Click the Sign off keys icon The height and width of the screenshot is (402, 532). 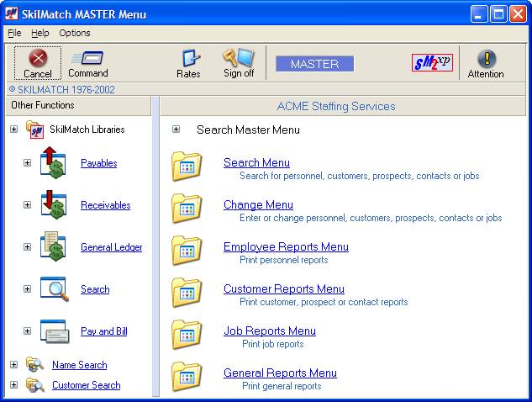click(x=239, y=57)
